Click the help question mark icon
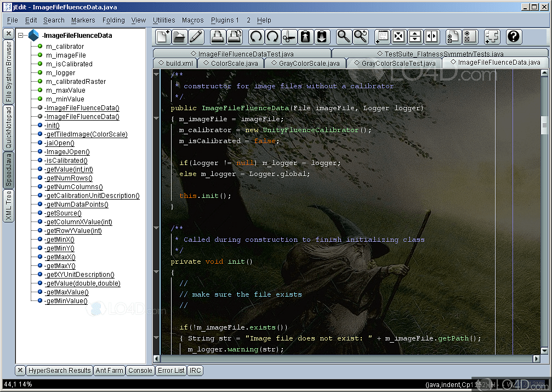This screenshot has height=392, width=552. pos(514,37)
